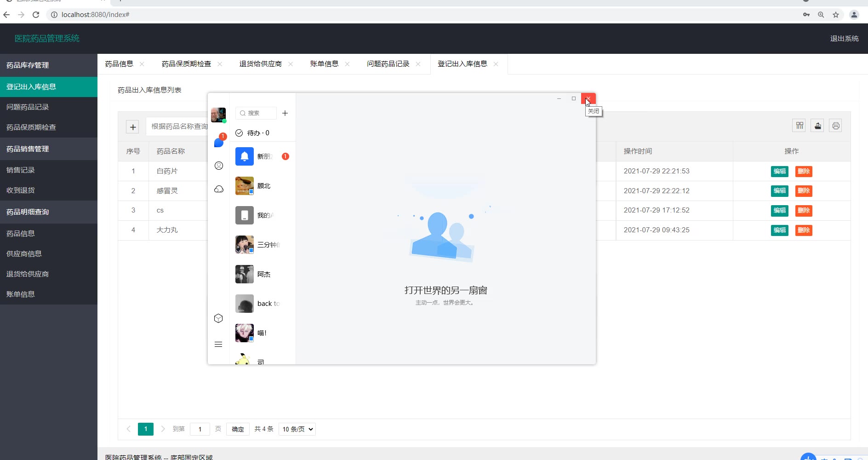
Task: Close the 问题药品记录 tab
Action: point(418,64)
